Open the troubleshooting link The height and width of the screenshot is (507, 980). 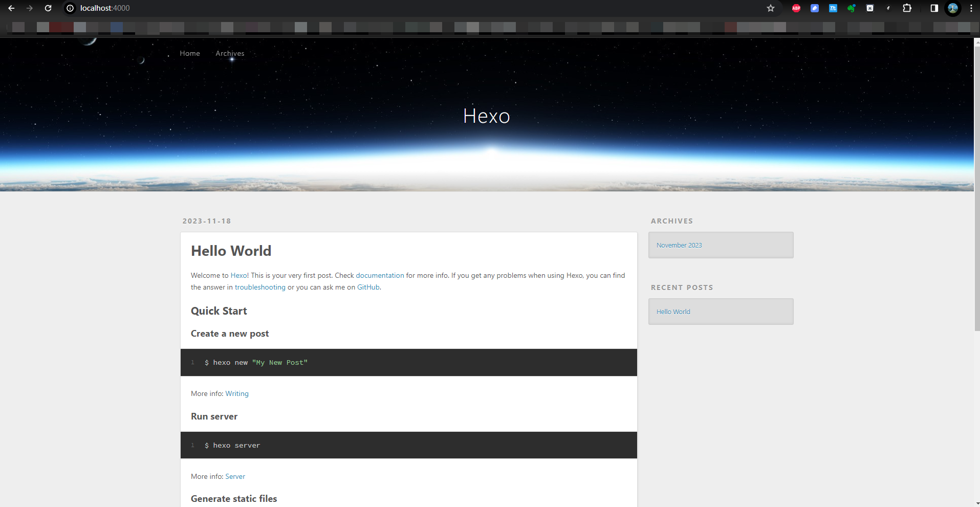coord(260,287)
